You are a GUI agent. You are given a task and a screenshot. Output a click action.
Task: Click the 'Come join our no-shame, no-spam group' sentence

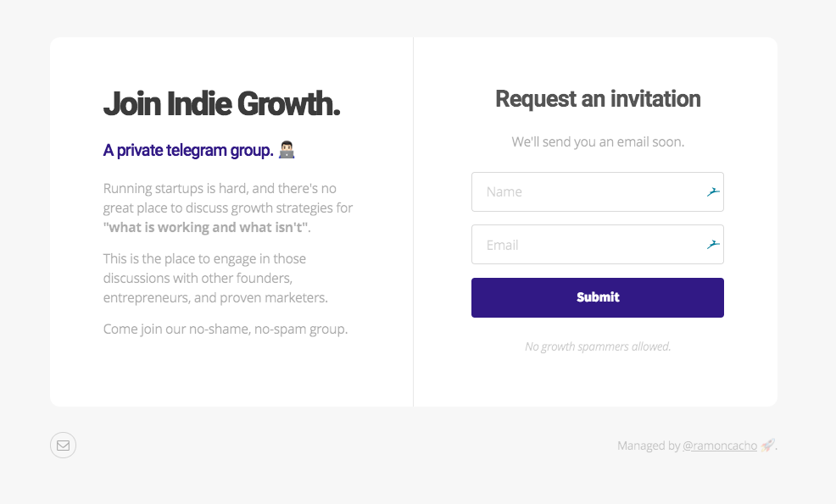click(x=225, y=329)
